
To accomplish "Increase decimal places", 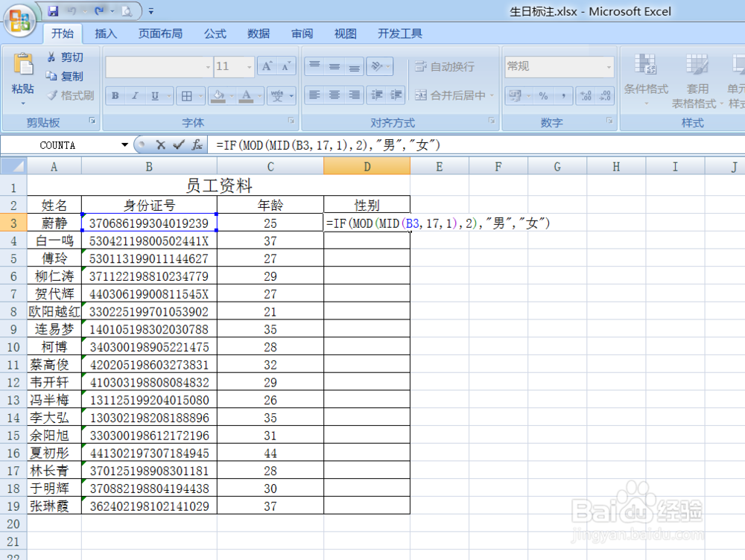I will click(x=586, y=96).
